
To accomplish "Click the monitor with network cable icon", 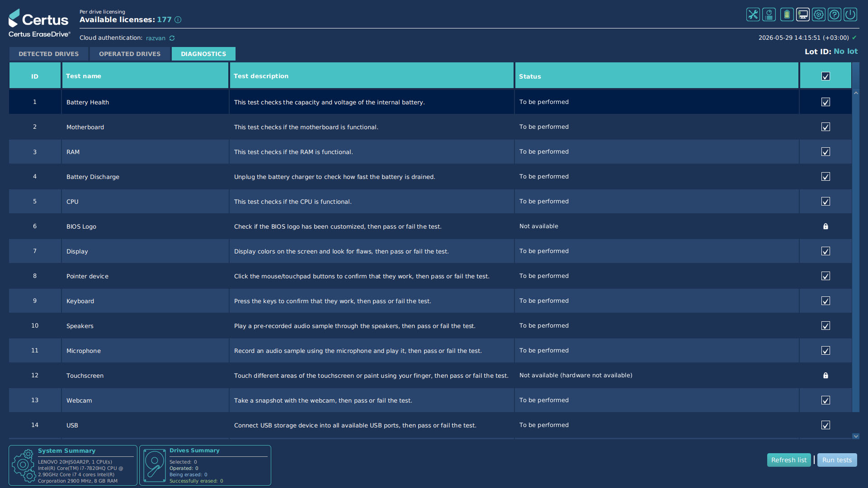I will [803, 14].
